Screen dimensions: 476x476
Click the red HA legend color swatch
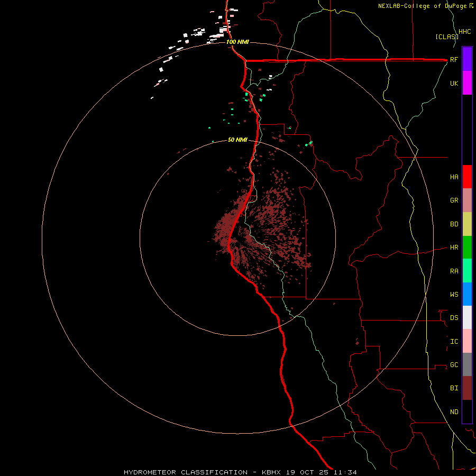pyautogui.click(x=467, y=177)
